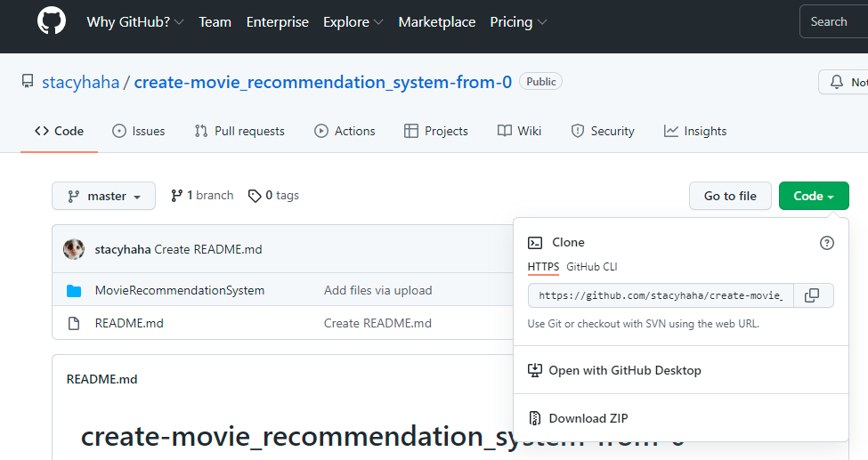
Task: Open the Actions tab
Action: coord(345,131)
